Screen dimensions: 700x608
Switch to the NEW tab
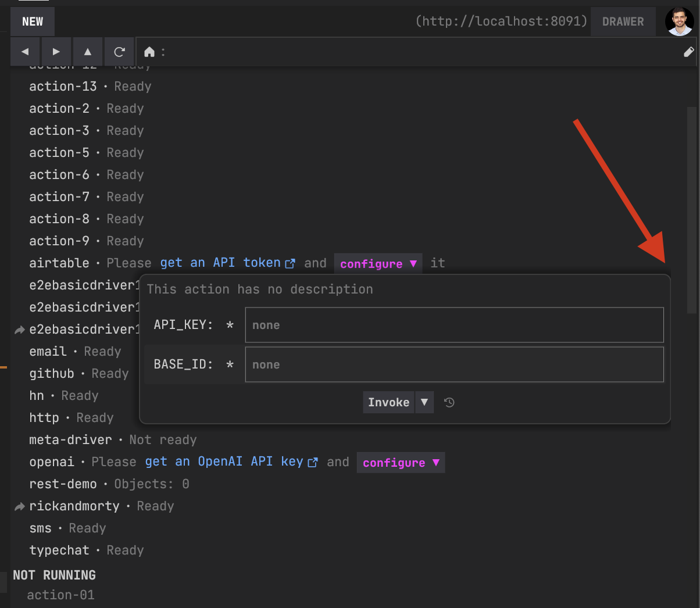(32, 22)
